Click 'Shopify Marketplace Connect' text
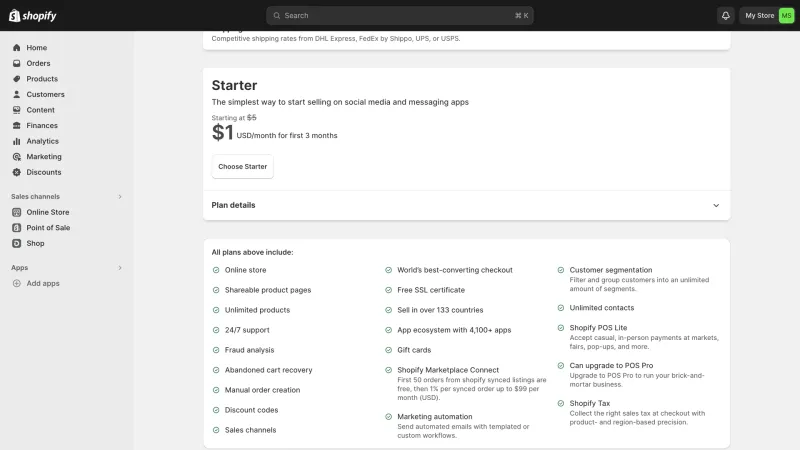 coord(448,370)
